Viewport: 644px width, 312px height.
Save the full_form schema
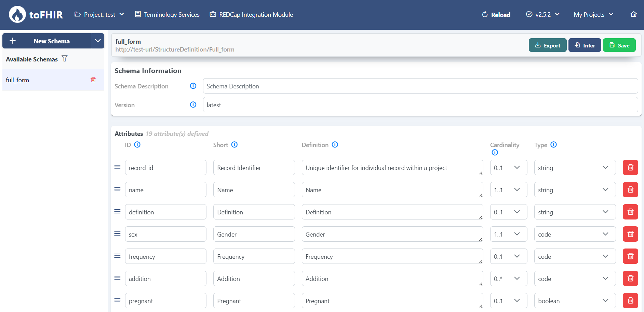[x=619, y=45]
